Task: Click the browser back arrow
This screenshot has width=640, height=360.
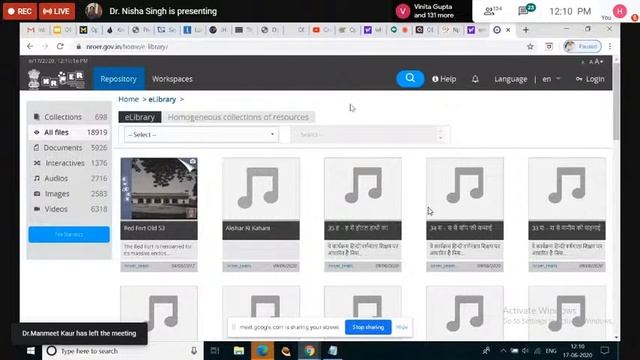Action: (x=30, y=47)
